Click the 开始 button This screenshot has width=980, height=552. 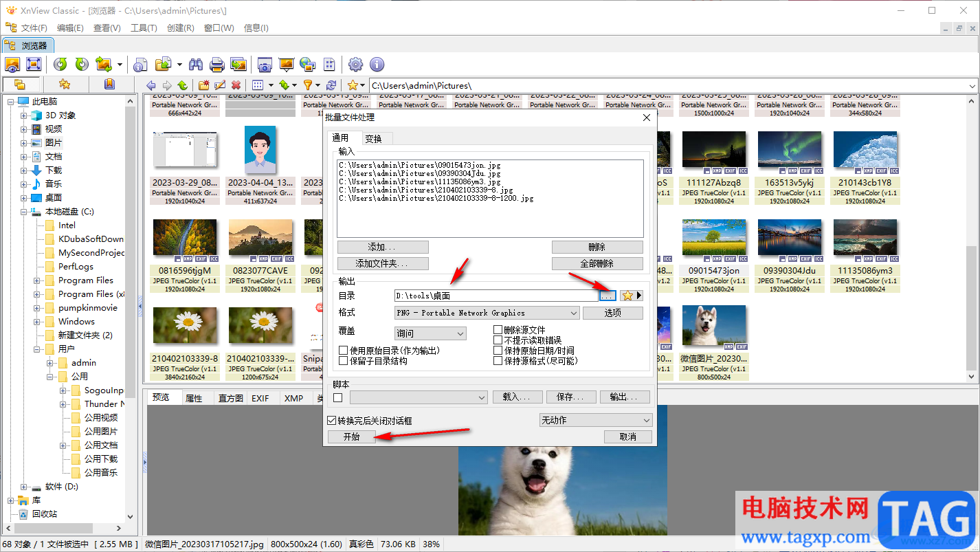(x=351, y=437)
